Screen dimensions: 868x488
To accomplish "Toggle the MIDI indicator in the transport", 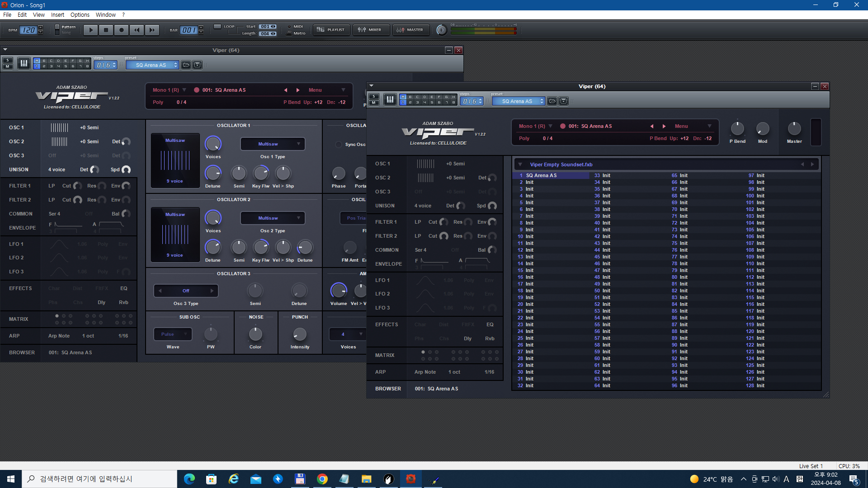I will point(289,27).
